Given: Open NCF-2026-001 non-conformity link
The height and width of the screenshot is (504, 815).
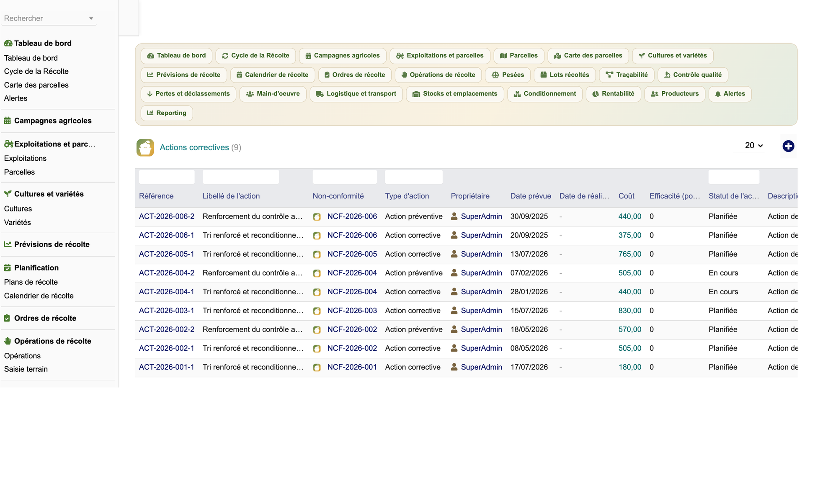Looking at the screenshot, I should pos(352,367).
